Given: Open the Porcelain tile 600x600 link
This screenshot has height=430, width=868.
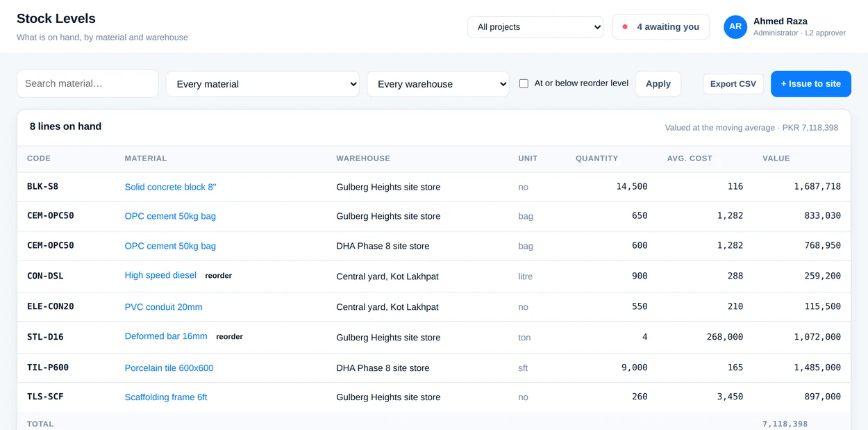Looking at the screenshot, I should (x=169, y=368).
